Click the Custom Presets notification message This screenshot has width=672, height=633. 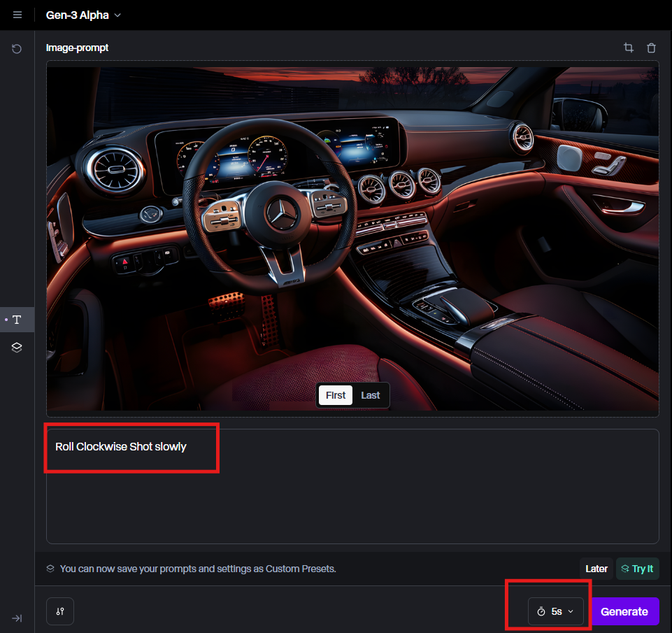[x=198, y=569]
